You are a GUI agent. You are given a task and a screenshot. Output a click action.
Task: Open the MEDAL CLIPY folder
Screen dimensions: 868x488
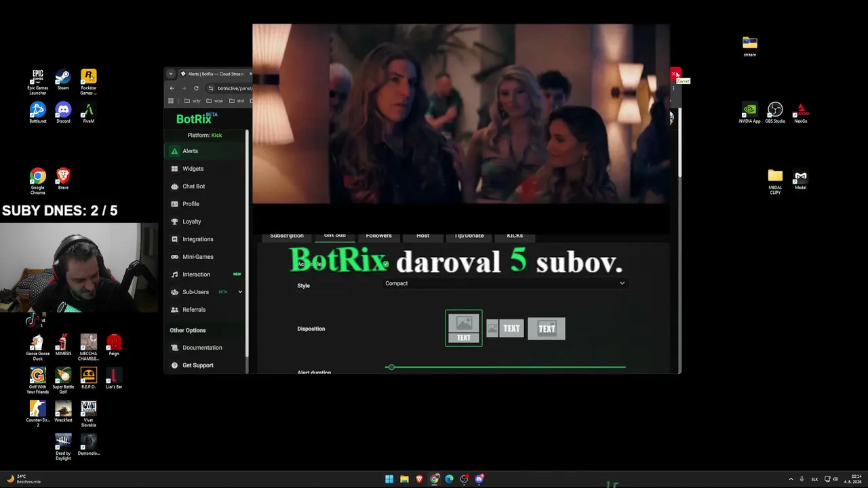coord(775,182)
